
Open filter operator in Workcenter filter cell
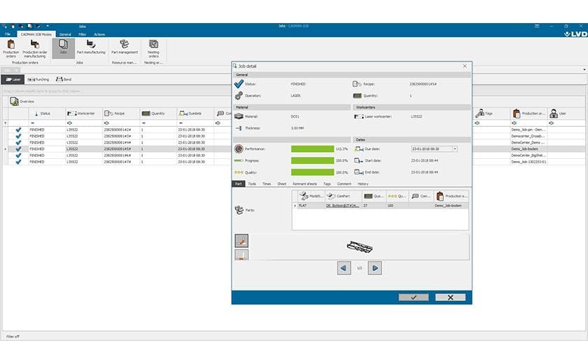[x=69, y=123]
